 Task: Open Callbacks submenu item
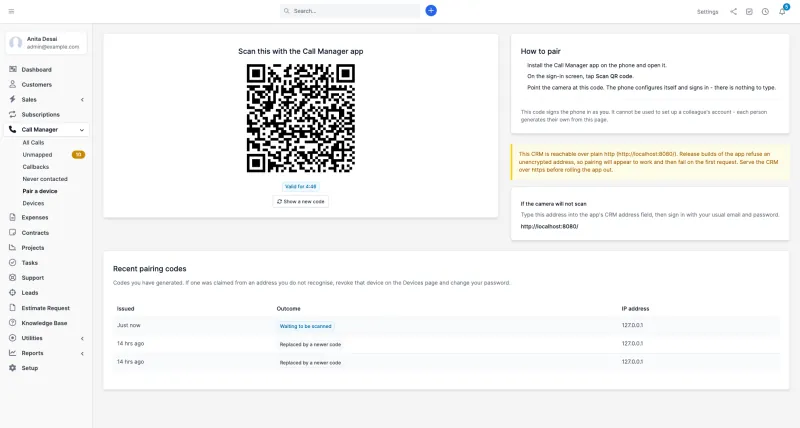[x=36, y=167]
